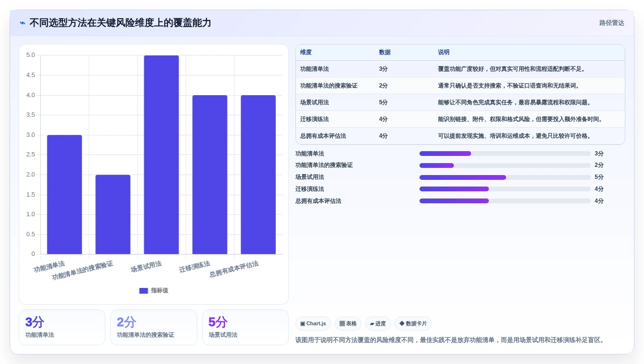Click the 5分 value beside the 场景试用法 progress bar

(599, 177)
